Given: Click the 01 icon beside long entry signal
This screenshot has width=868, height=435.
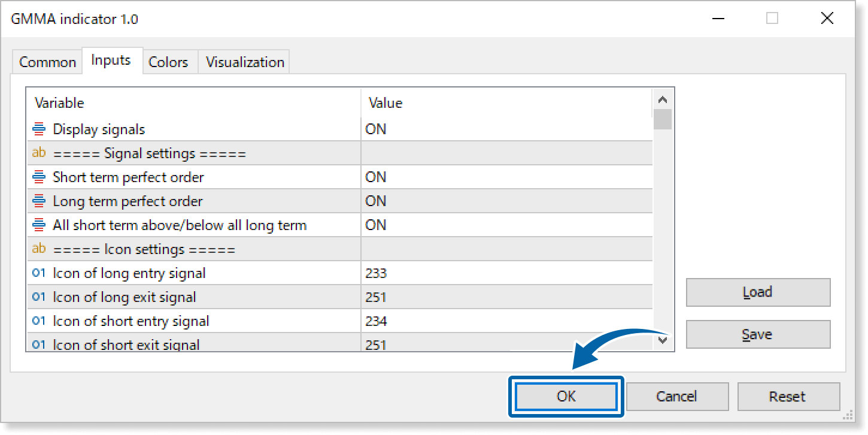Looking at the screenshot, I should pos(39,273).
